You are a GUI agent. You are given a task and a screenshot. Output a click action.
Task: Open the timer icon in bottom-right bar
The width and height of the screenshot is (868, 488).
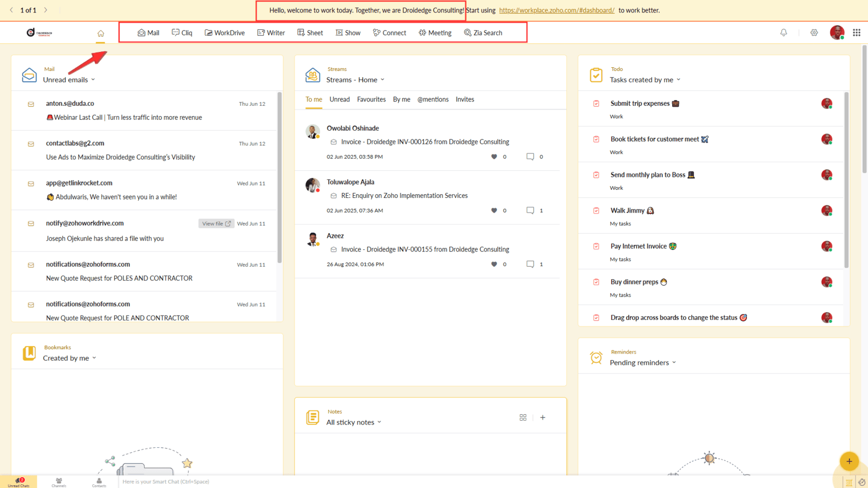click(x=861, y=482)
